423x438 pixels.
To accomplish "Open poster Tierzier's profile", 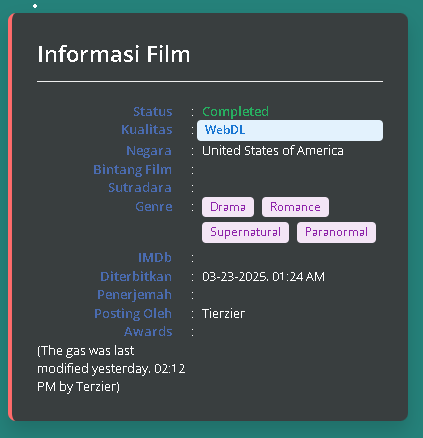I will [x=223, y=314].
